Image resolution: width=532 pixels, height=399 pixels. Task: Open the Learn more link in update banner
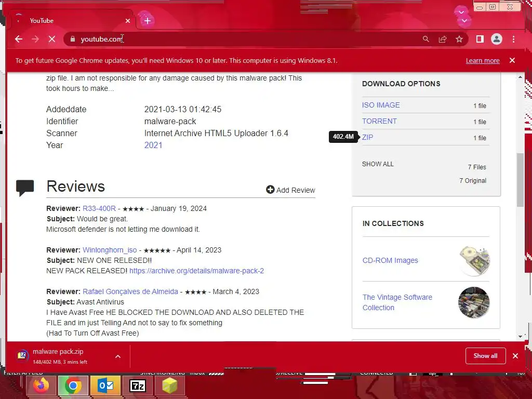click(x=483, y=60)
